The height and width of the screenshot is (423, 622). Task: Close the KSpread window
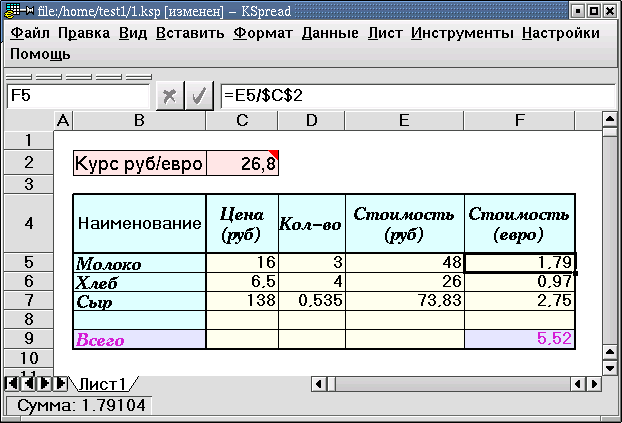(x=609, y=11)
